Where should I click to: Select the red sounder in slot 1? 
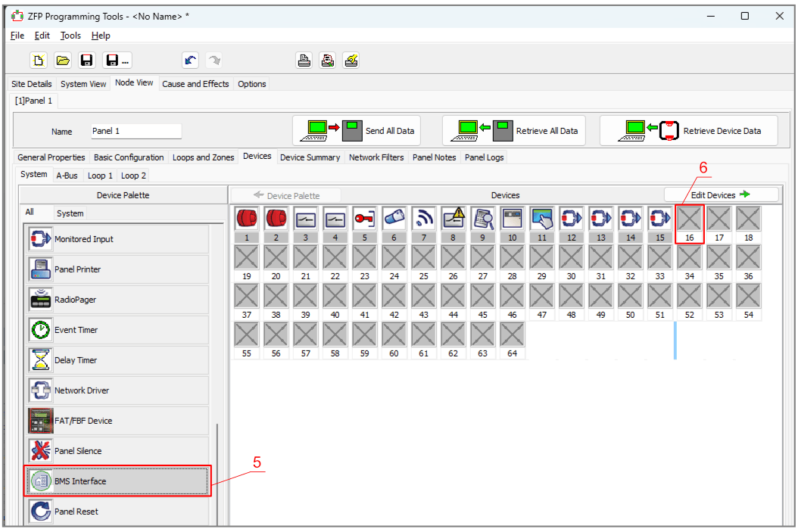[246, 219]
